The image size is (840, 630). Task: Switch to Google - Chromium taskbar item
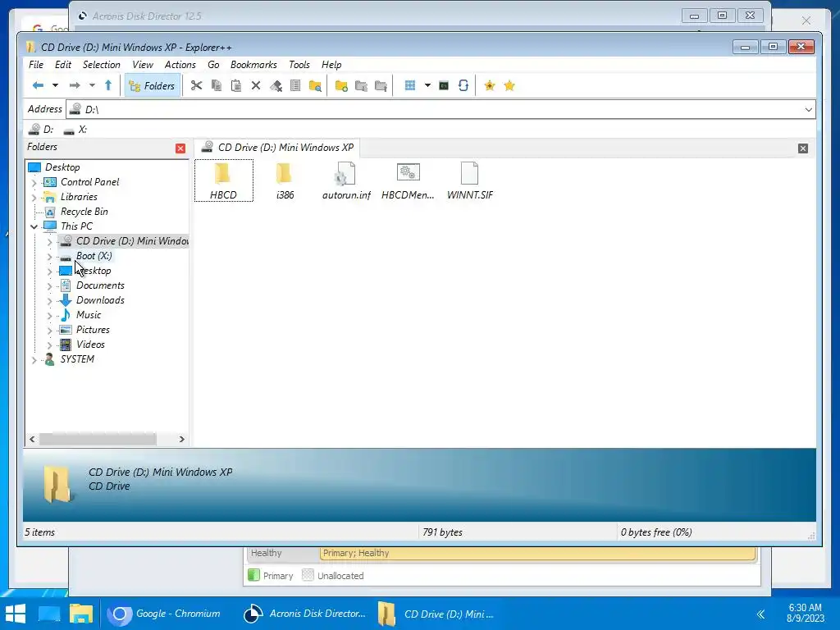click(x=164, y=614)
